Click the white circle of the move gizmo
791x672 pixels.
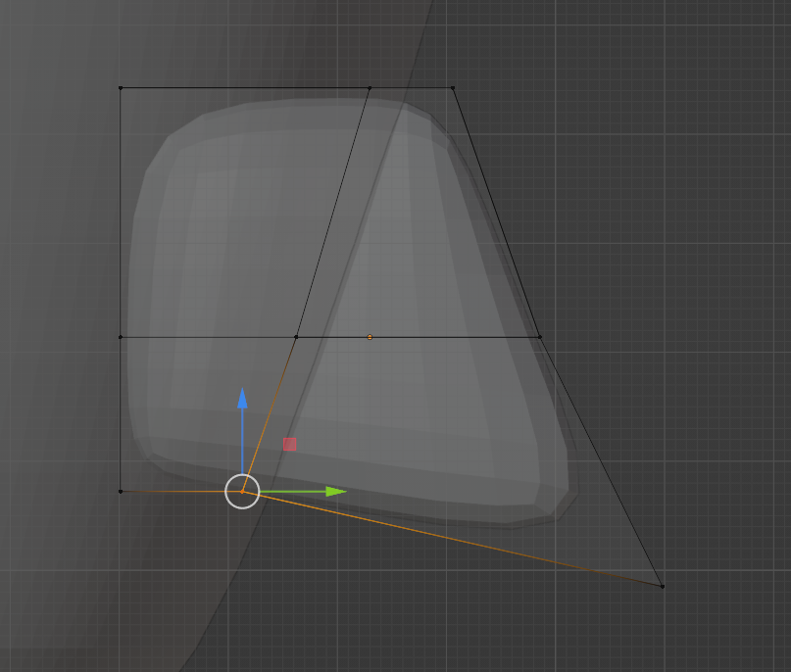[x=242, y=492]
